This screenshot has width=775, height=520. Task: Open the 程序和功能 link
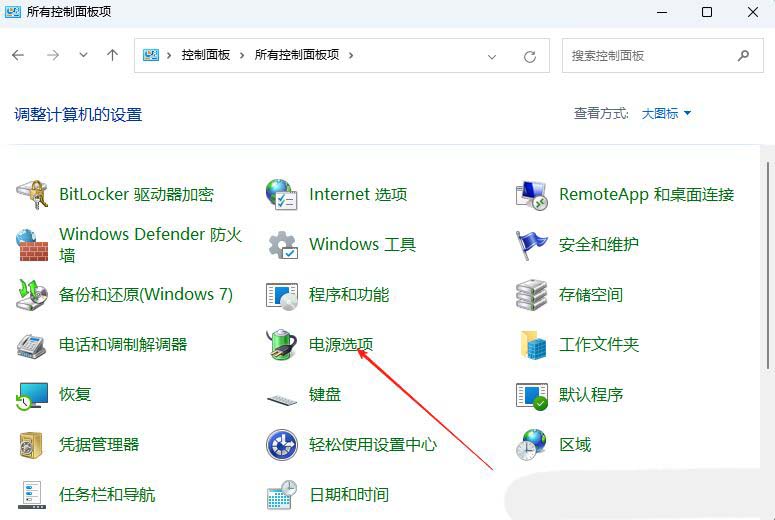point(349,295)
